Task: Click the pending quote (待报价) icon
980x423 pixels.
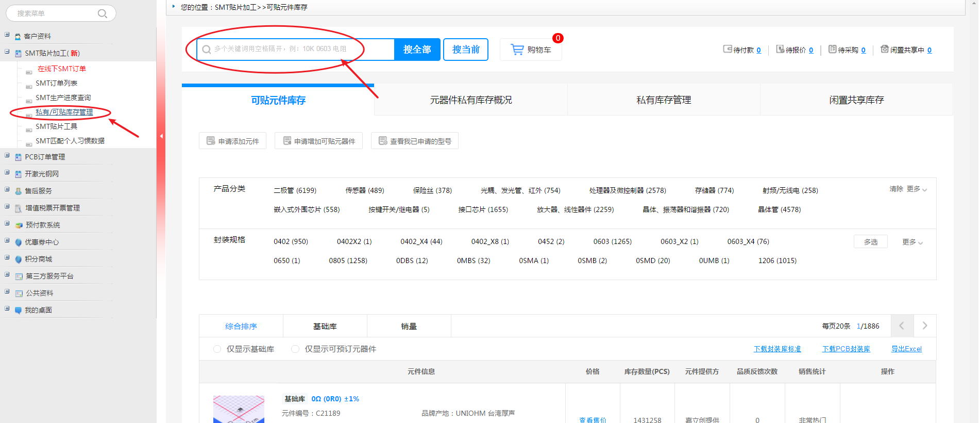Action: click(x=780, y=49)
